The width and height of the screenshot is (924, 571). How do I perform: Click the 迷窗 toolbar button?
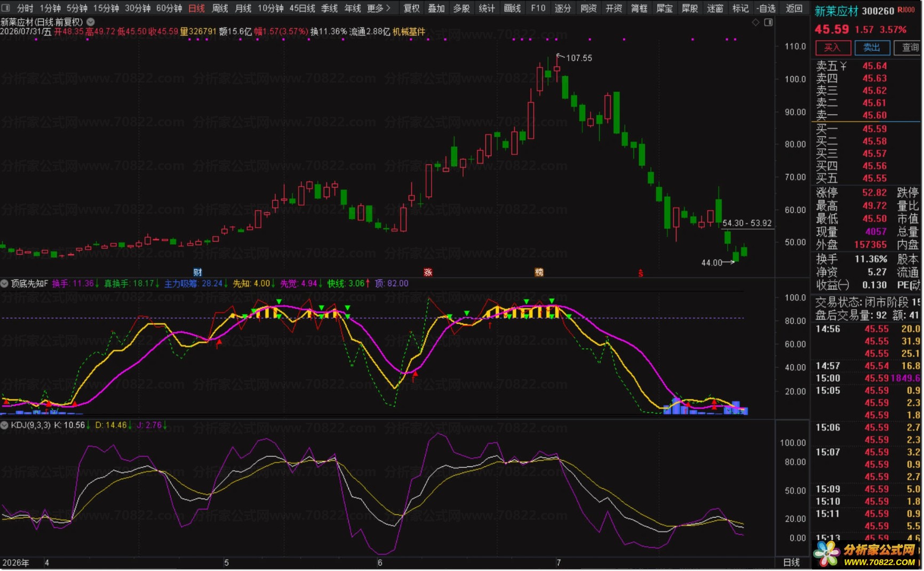point(715,8)
